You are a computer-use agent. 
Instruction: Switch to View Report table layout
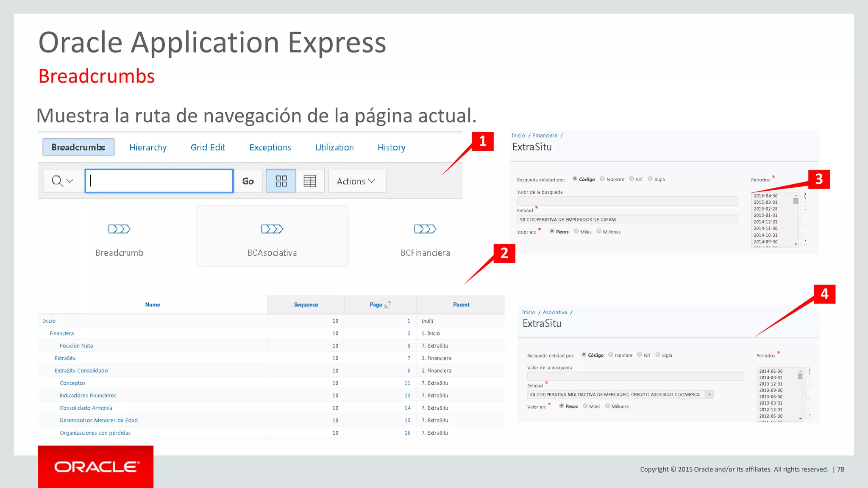[x=310, y=181]
